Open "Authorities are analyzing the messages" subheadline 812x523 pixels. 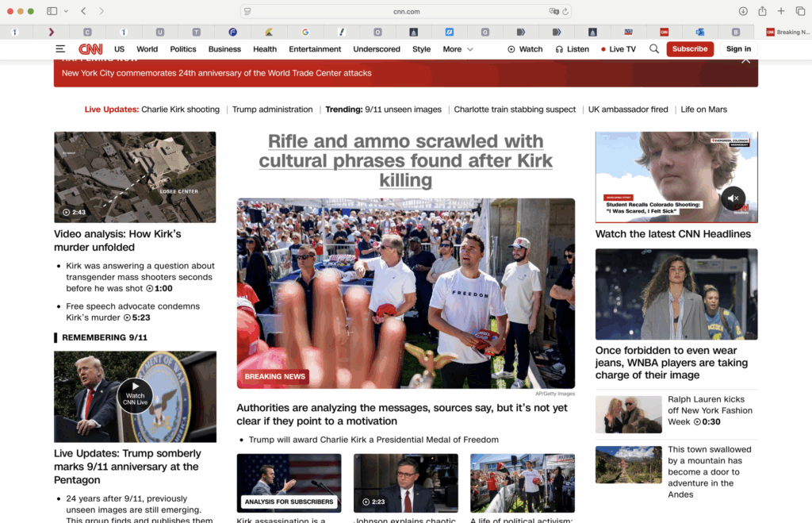(x=402, y=414)
